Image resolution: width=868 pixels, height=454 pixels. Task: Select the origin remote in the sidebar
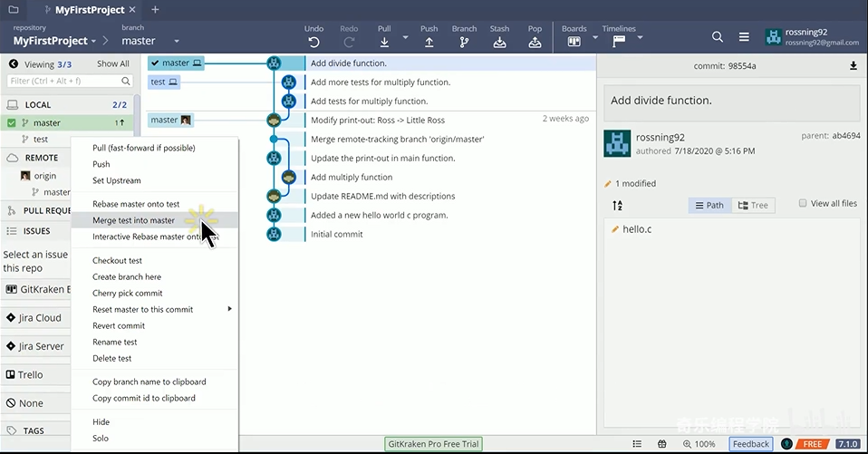[44, 176]
